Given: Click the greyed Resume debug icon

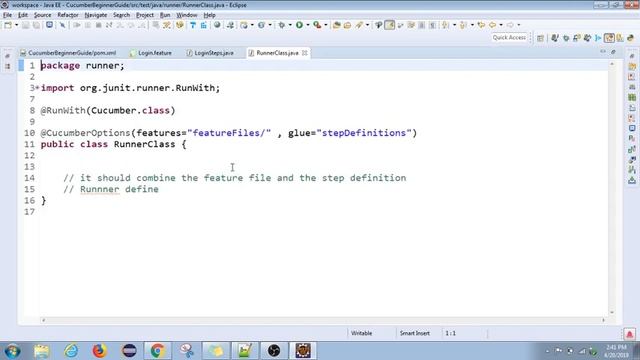Looking at the screenshot, I should point(76,25).
